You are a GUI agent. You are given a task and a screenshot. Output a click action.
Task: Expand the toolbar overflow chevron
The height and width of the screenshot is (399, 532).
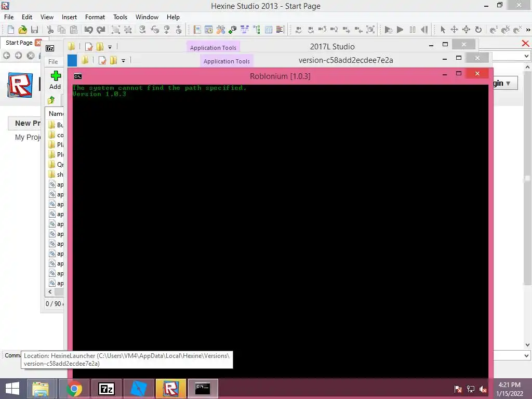point(528,30)
